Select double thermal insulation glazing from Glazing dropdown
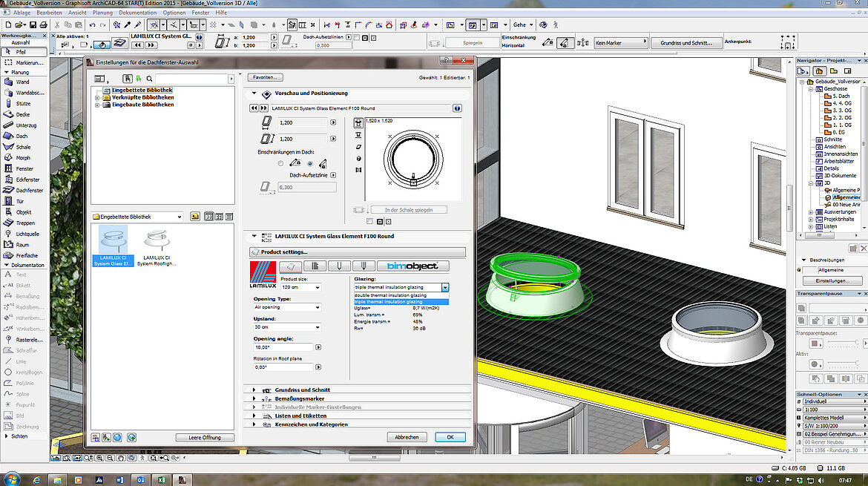This screenshot has width=868, height=486. click(x=389, y=295)
